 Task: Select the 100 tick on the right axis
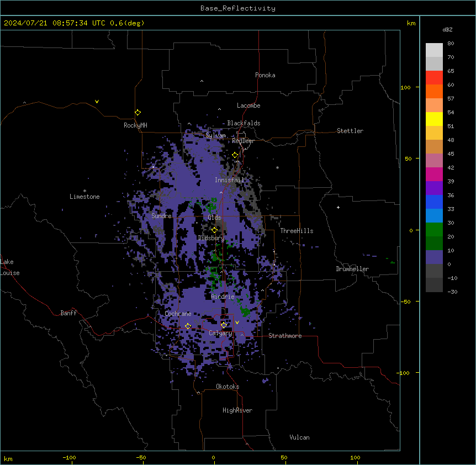(x=405, y=87)
